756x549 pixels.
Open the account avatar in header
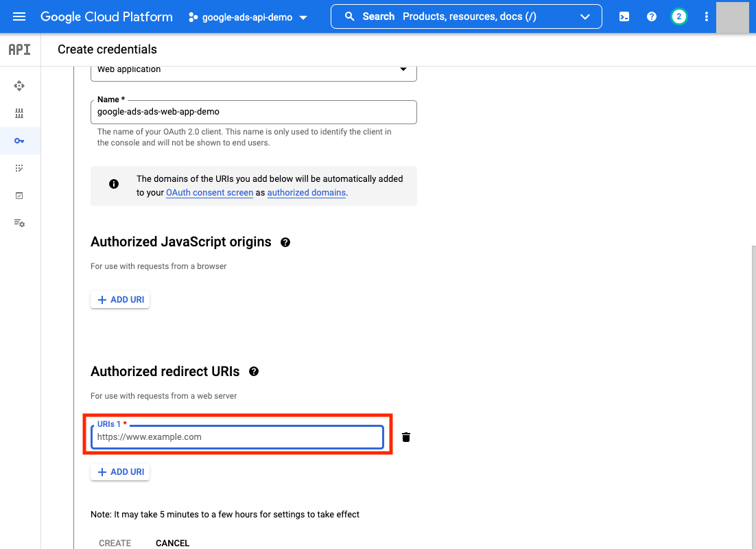tap(732, 17)
